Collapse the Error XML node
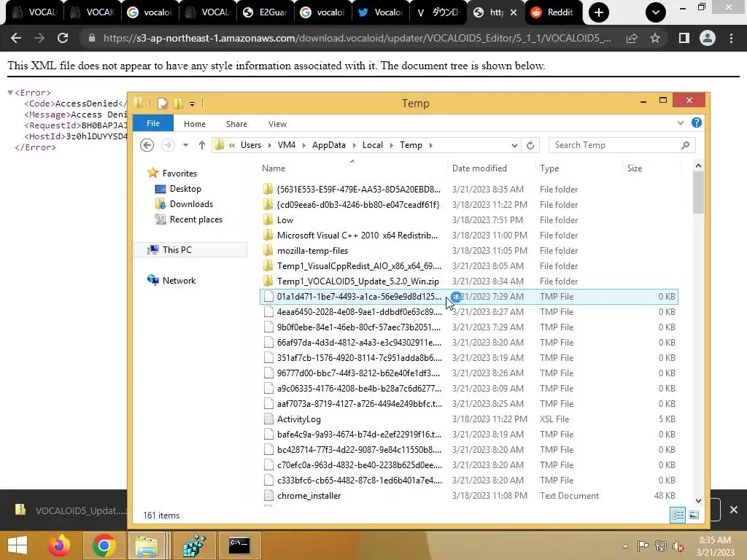Viewport: 747px width, 560px height. tap(10, 93)
